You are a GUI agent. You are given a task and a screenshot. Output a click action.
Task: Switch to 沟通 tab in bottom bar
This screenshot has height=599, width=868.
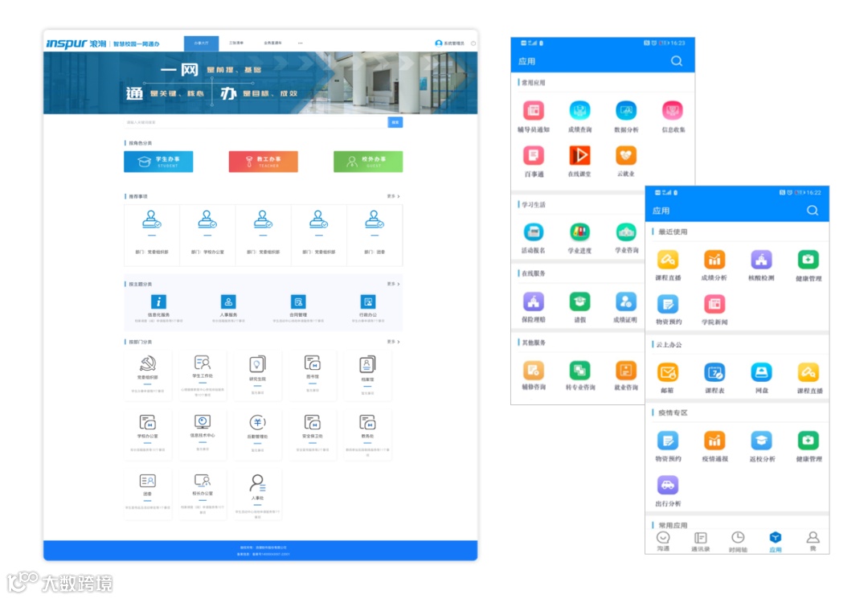pos(663,541)
